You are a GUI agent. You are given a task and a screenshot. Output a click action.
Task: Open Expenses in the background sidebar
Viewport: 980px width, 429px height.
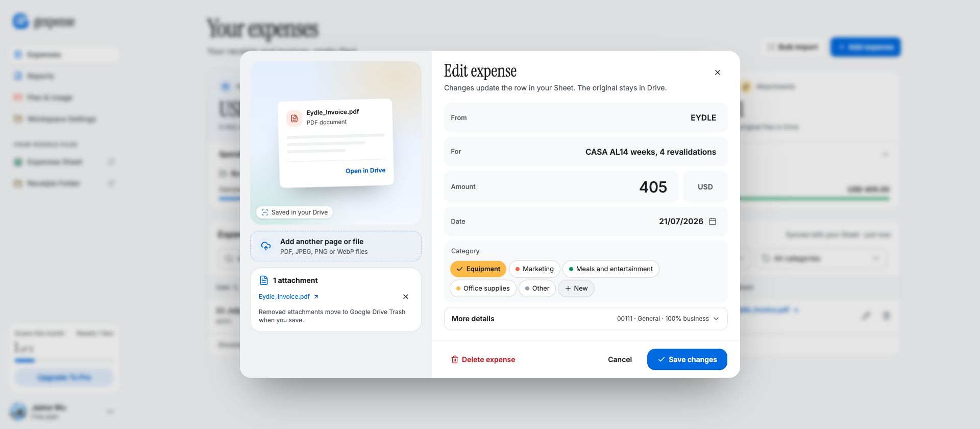[x=64, y=55]
